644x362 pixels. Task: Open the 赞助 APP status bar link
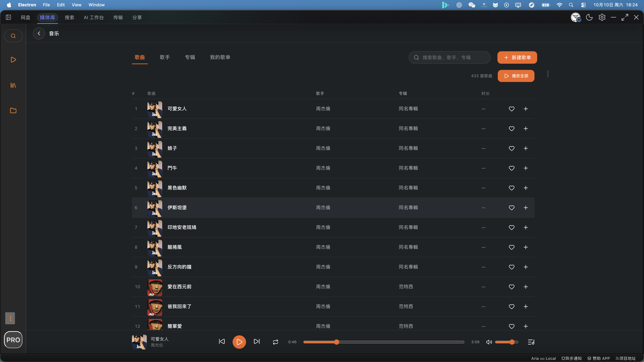pyautogui.click(x=599, y=358)
